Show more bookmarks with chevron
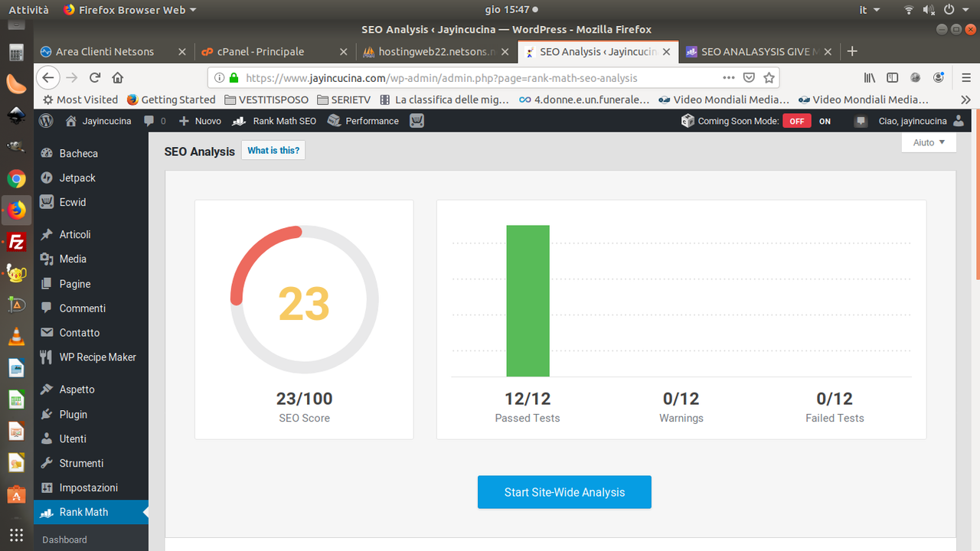Viewport: 980px width, 551px height. [965, 99]
